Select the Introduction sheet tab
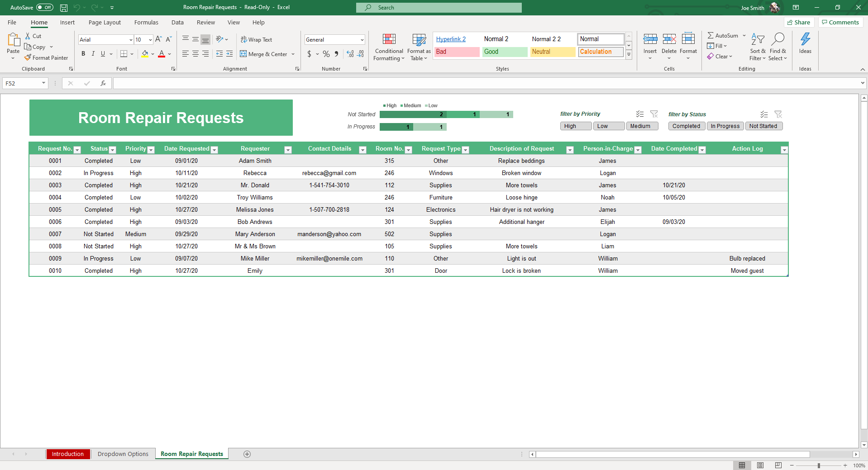The height and width of the screenshot is (470, 868). coord(68,454)
